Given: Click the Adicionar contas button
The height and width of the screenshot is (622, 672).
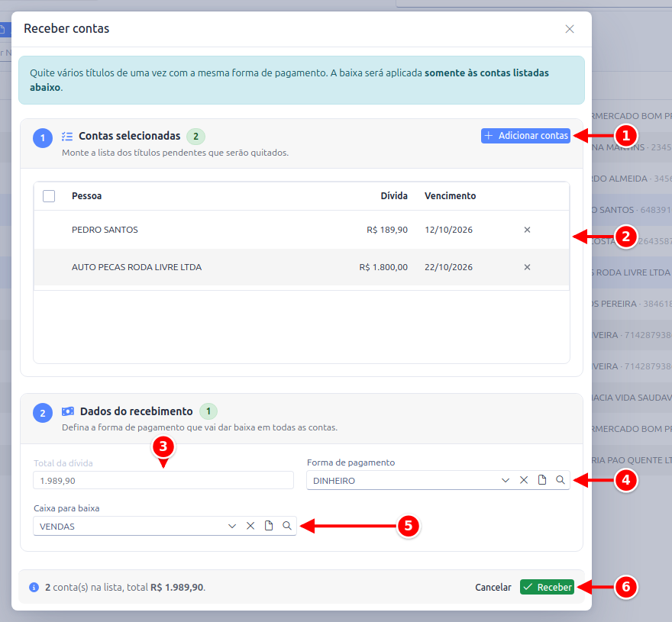Looking at the screenshot, I should [525, 136].
